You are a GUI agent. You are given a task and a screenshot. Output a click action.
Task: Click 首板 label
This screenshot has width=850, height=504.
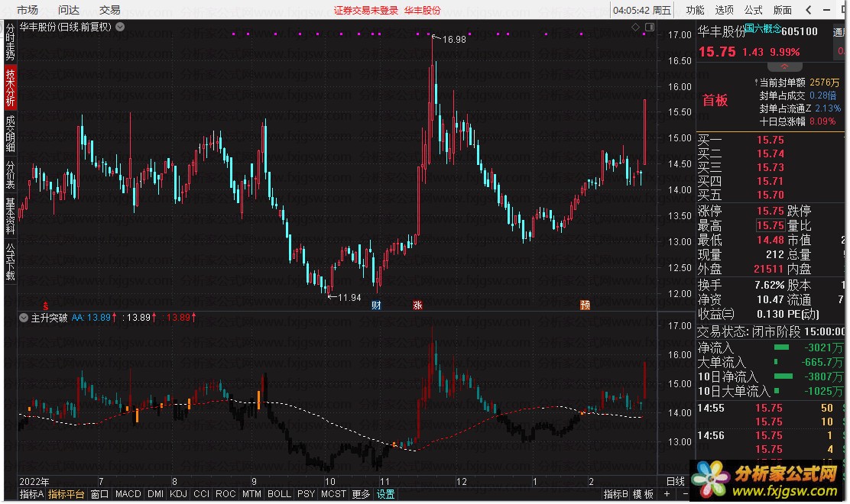[715, 100]
